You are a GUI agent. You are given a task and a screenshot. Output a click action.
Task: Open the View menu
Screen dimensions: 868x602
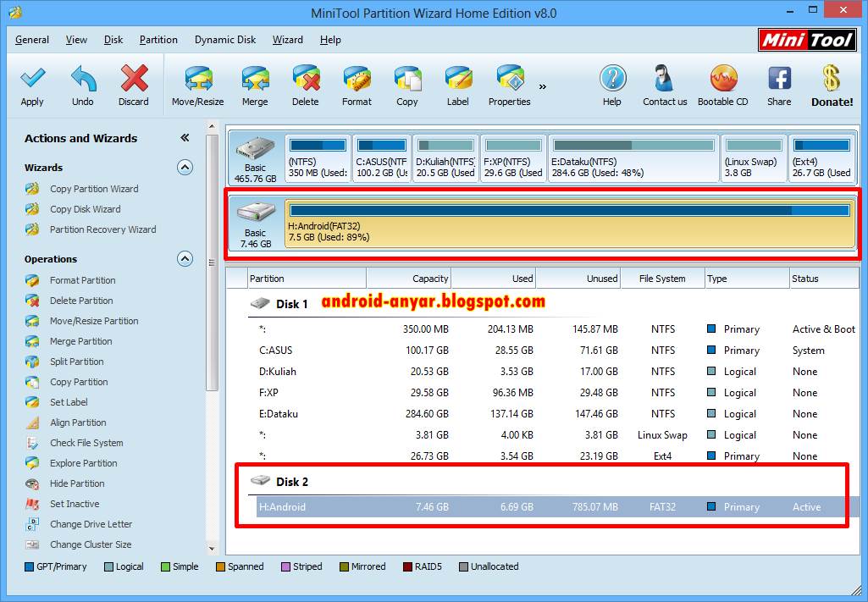pyautogui.click(x=76, y=40)
